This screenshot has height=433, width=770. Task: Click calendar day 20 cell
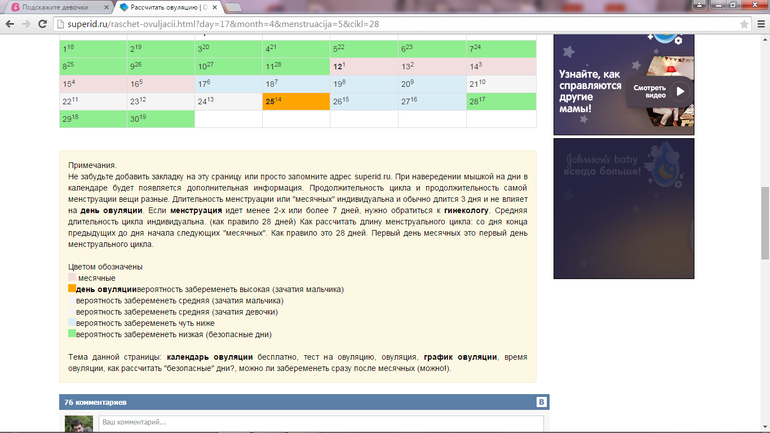(x=432, y=84)
